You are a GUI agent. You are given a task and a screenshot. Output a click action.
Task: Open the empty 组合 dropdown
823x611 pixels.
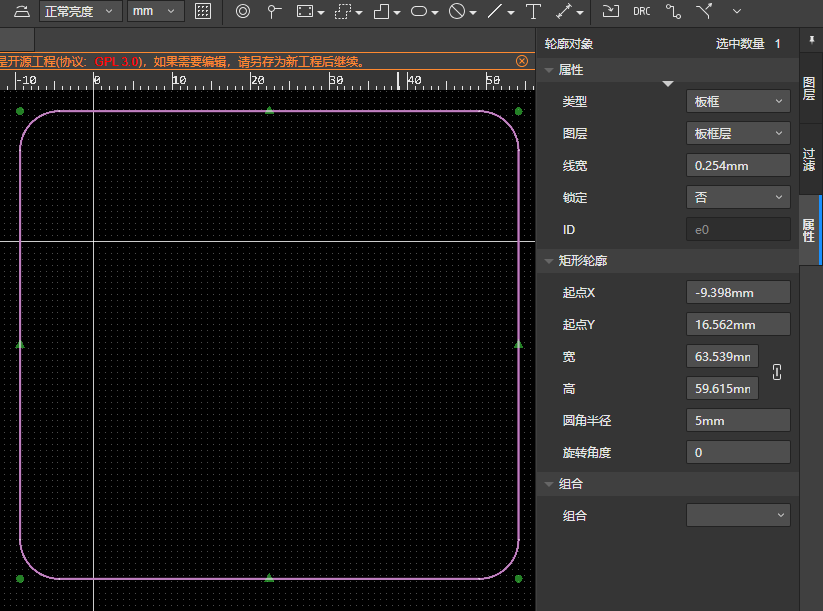coord(738,515)
